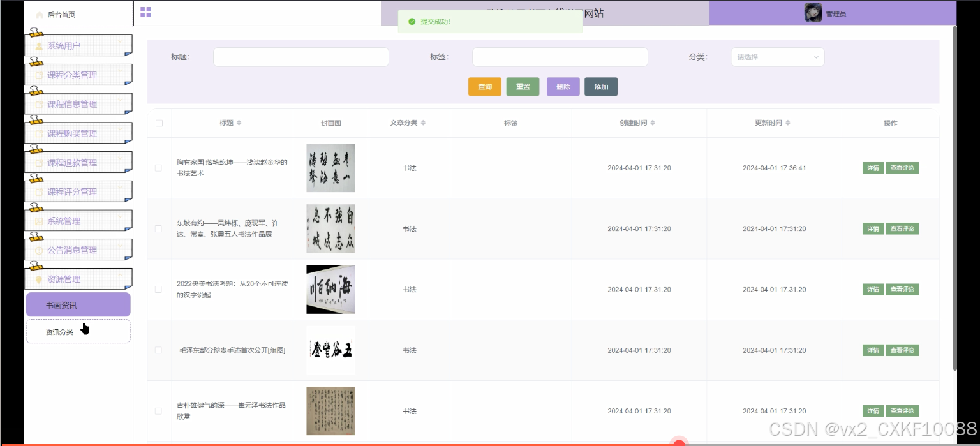Click the 提交成功! notification text
Screen dimensions: 980x446
click(x=436, y=22)
